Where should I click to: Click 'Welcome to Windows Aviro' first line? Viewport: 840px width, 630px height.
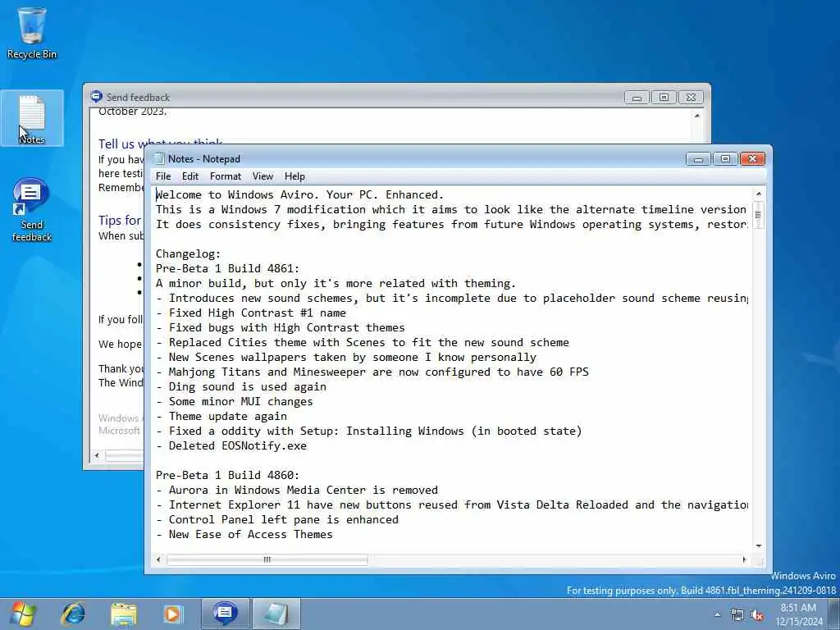pos(300,194)
